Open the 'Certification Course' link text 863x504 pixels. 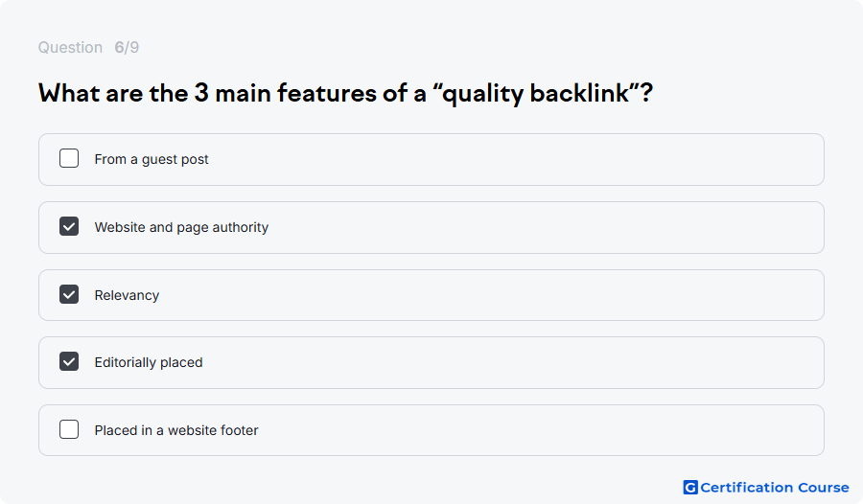[x=775, y=488]
